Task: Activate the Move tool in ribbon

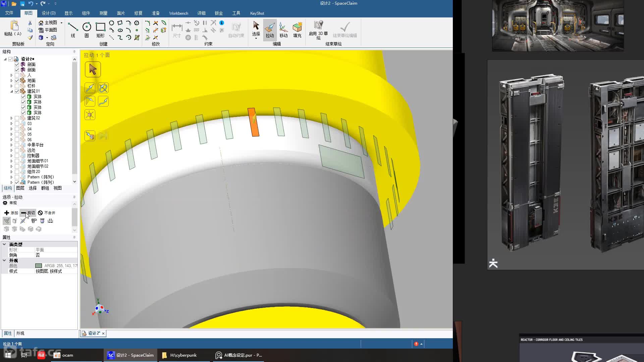Action: [283, 30]
